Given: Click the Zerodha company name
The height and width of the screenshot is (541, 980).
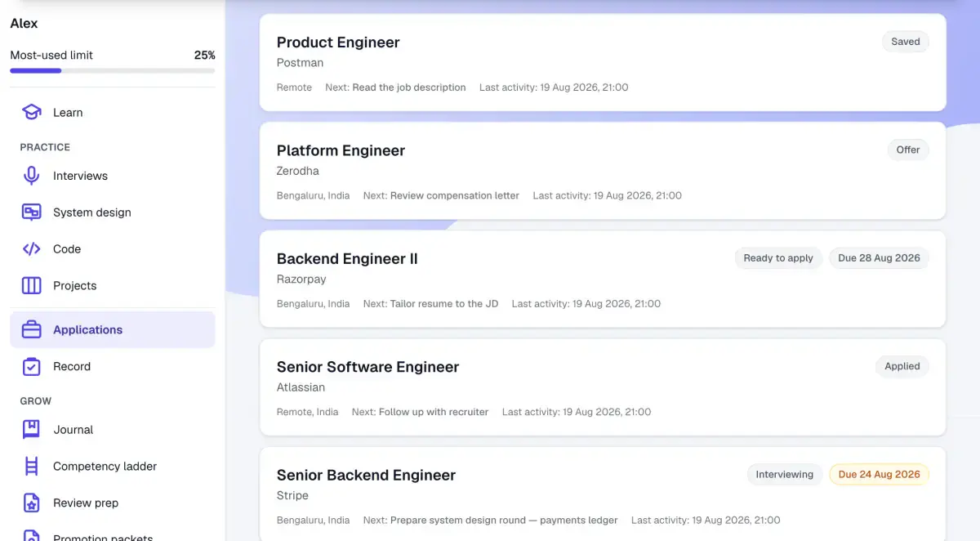Looking at the screenshot, I should click(298, 171).
